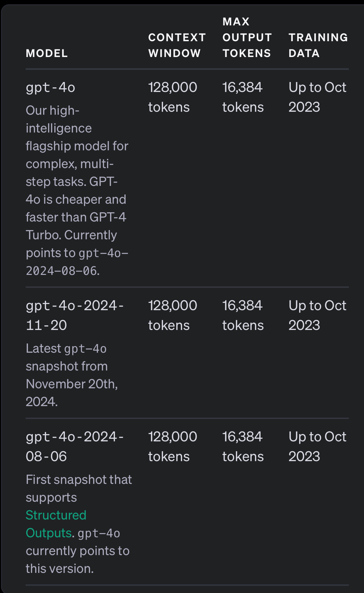The image size is (364, 593).
Task: Click the MODEL column header
Action: 47,53
